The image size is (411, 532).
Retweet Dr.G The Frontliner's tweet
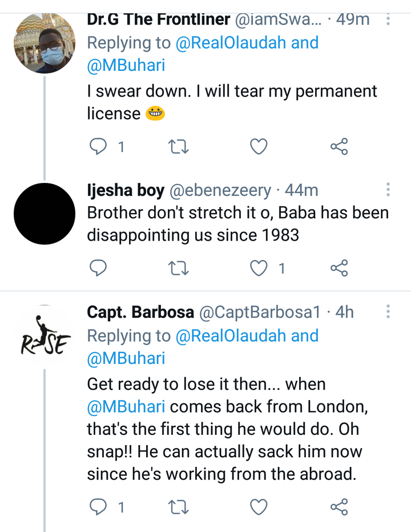click(x=179, y=146)
